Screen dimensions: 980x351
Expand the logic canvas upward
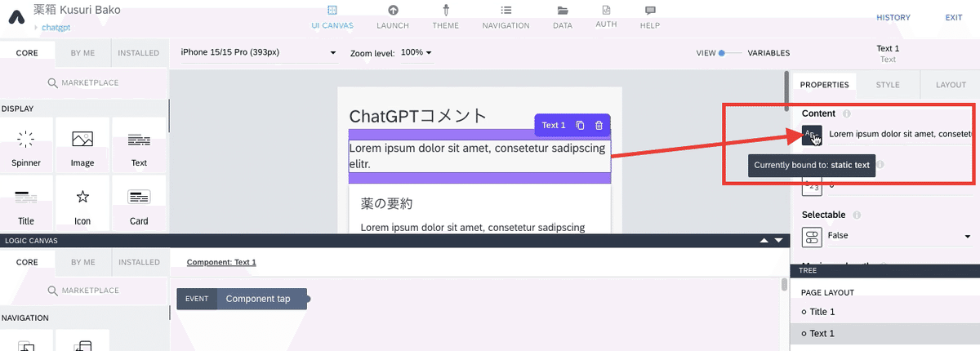(x=764, y=240)
